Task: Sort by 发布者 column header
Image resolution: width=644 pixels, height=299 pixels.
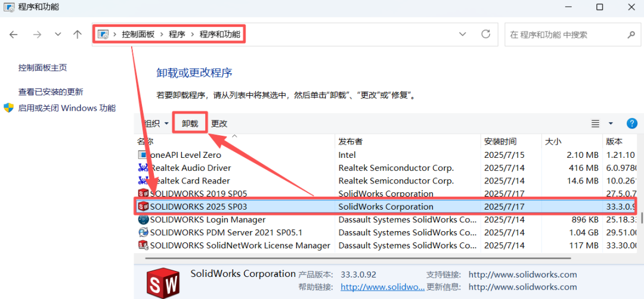Action: (351, 142)
